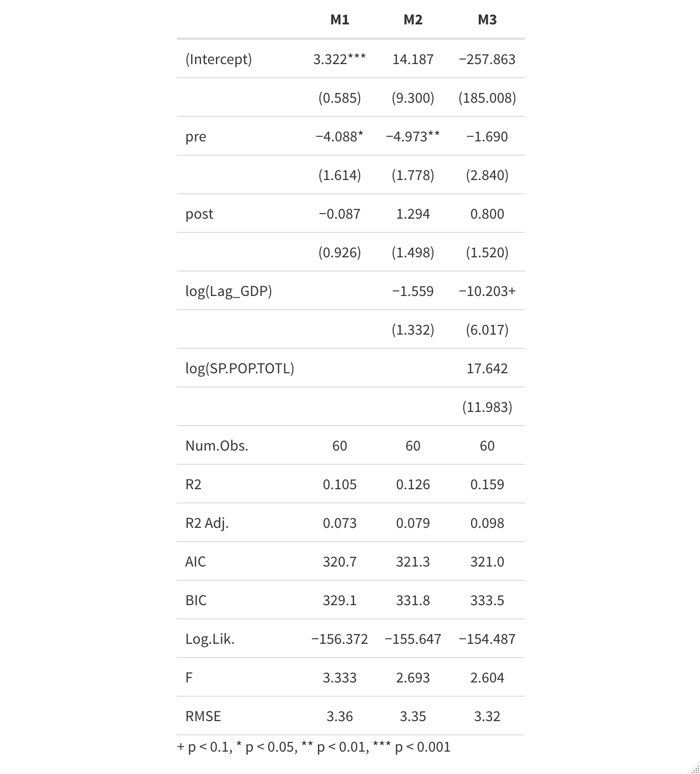Viewport: 700px width, 774px height.
Task: Click the log(SP.POP.TOTL) row label
Action: (240, 369)
